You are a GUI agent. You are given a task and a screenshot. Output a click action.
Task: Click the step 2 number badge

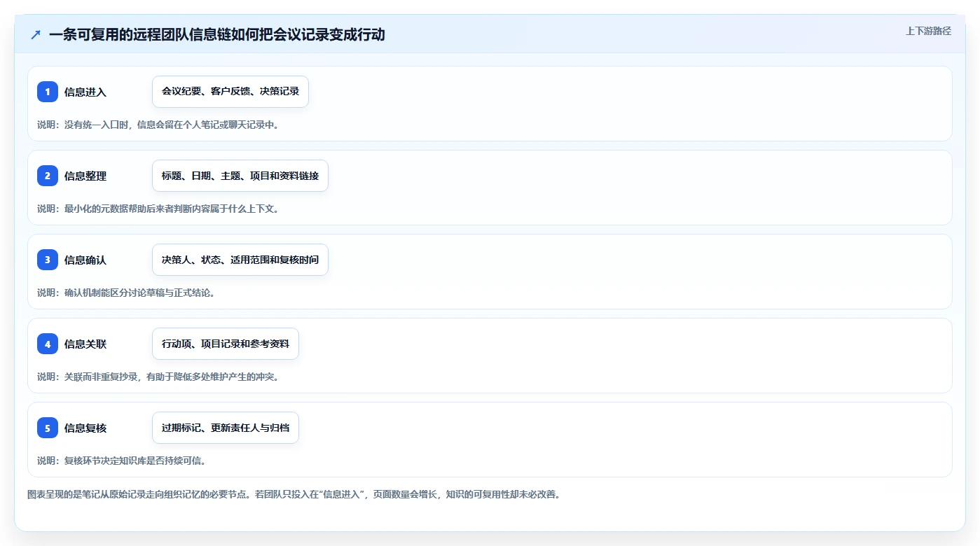pos(48,176)
